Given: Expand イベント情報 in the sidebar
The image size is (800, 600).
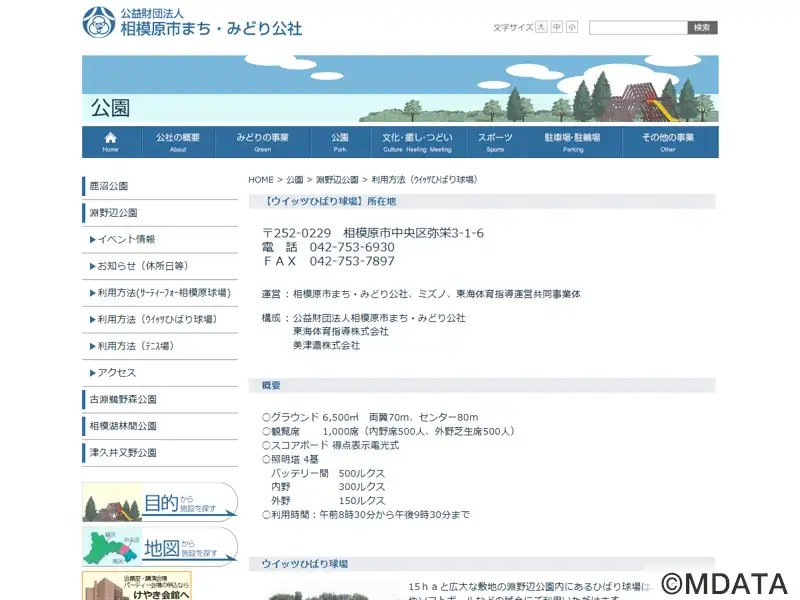Looking at the screenshot, I should 126,240.
